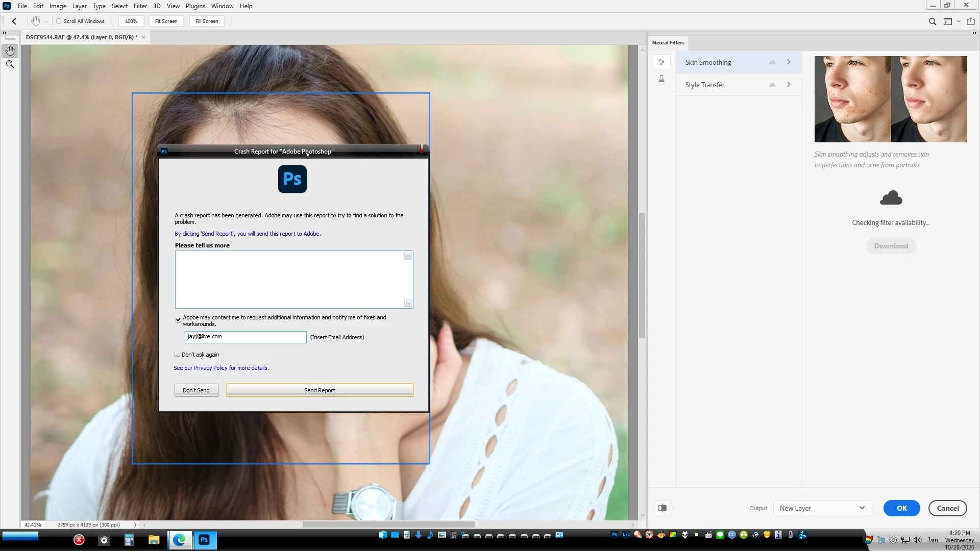Select the Zoom tool
The image size is (980, 551).
click(10, 65)
